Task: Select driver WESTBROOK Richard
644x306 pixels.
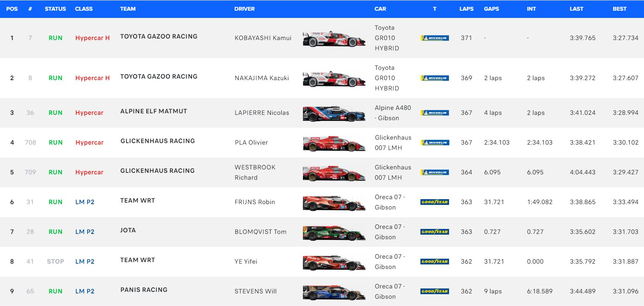Action: (255, 172)
